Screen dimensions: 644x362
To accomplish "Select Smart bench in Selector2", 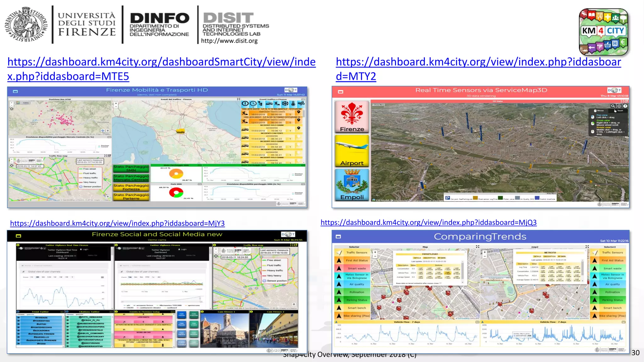I will click(x=608, y=308).
